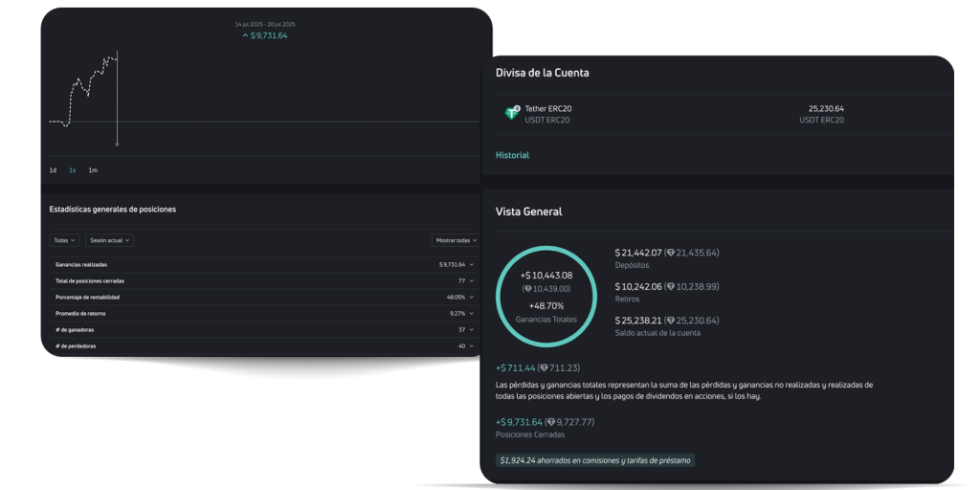The image size is (980, 490).
Task: Click the gem icon inside the profit circle
Action: tap(529, 288)
